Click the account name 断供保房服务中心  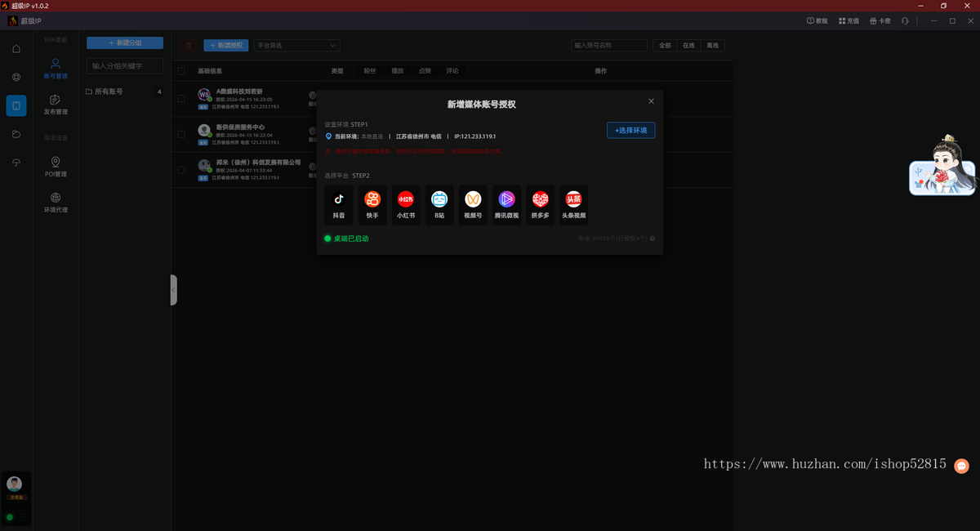[240, 127]
